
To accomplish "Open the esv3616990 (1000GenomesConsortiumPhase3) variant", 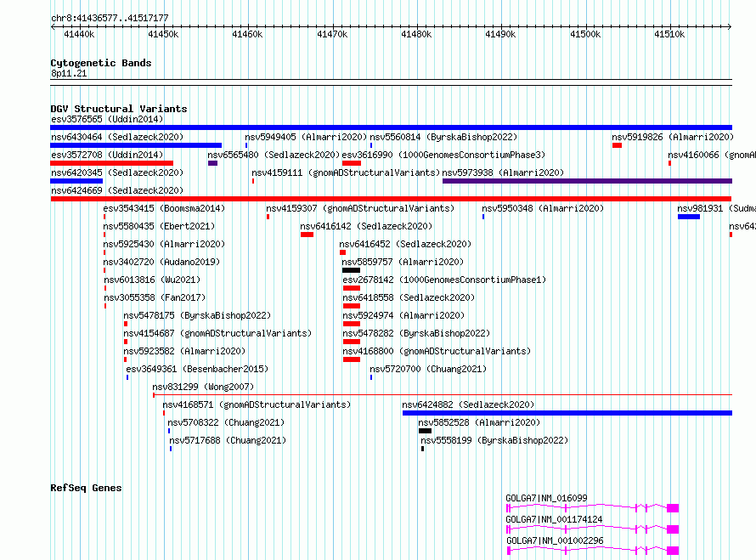I will [443, 155].
